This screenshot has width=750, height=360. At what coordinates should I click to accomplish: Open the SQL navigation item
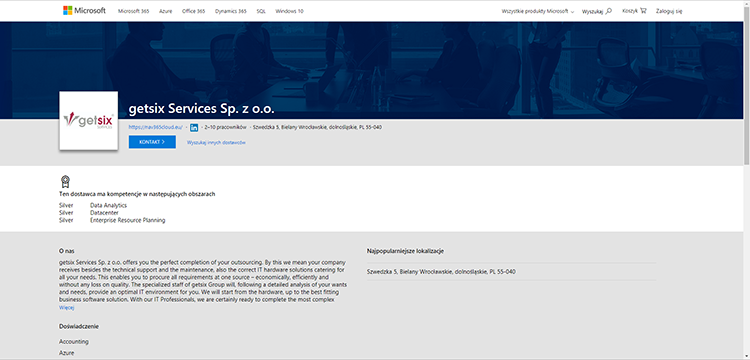tap(261, 11)
